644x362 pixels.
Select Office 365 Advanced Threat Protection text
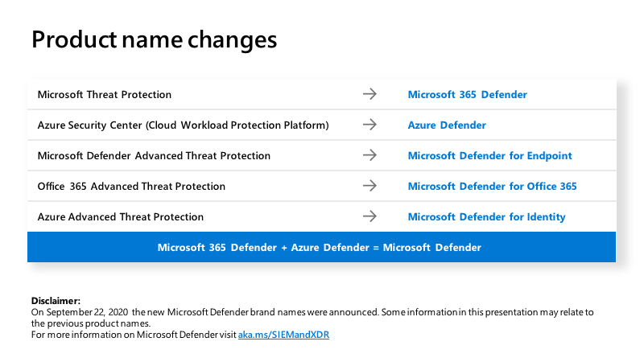coord(131,186)
